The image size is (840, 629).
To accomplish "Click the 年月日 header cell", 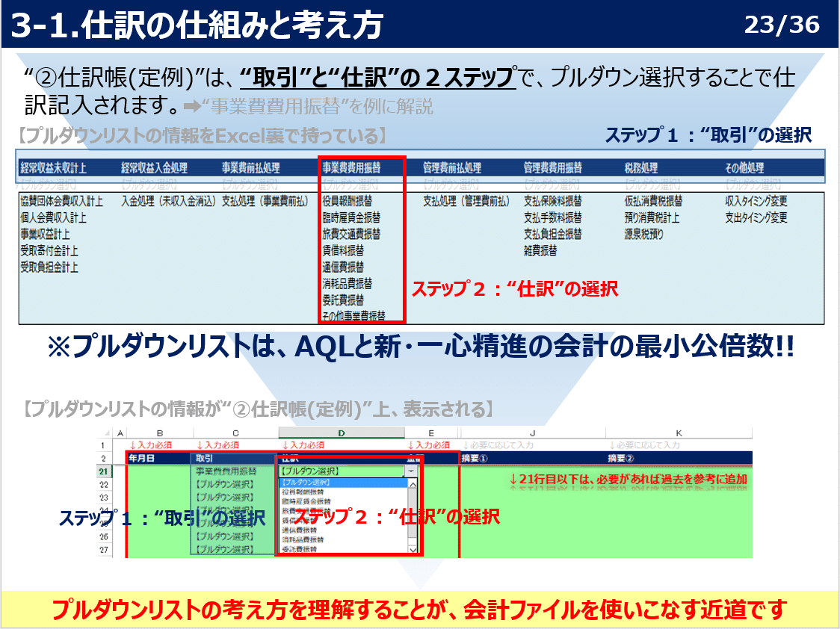I will tap(159, 458).
